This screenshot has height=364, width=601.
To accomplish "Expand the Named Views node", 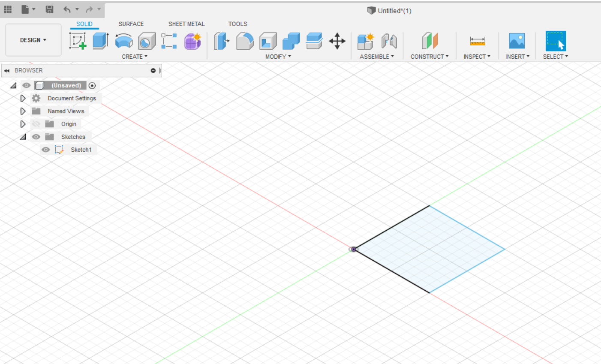I will pos(23,111).
